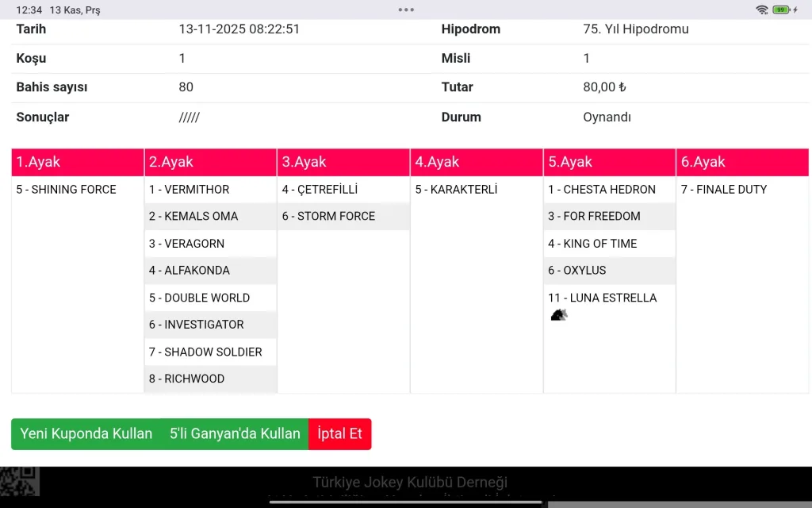Tap horse 5 - KARAKTERLİ entry
812x508 pixels.
pyautogui.click(x=456, y=190)
